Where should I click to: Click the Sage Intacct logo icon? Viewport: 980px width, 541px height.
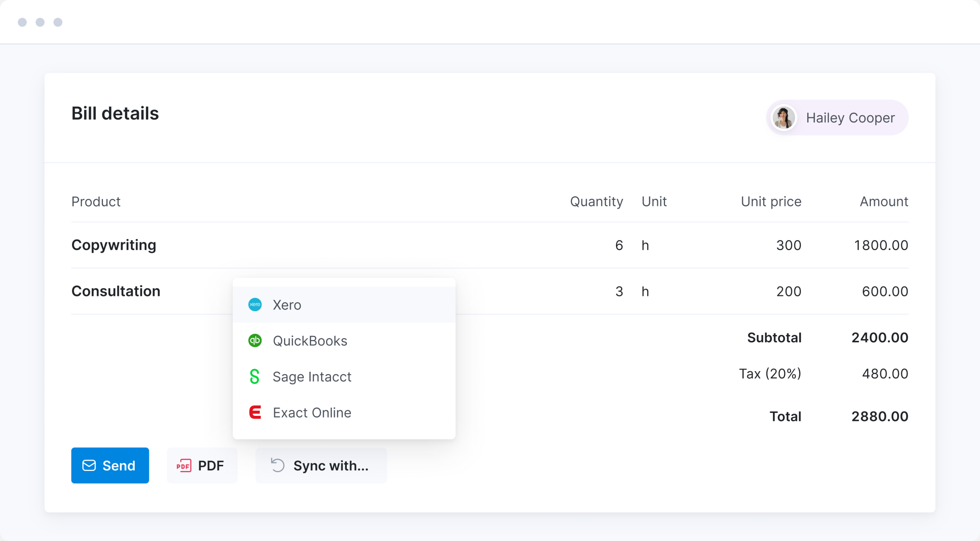255,376
